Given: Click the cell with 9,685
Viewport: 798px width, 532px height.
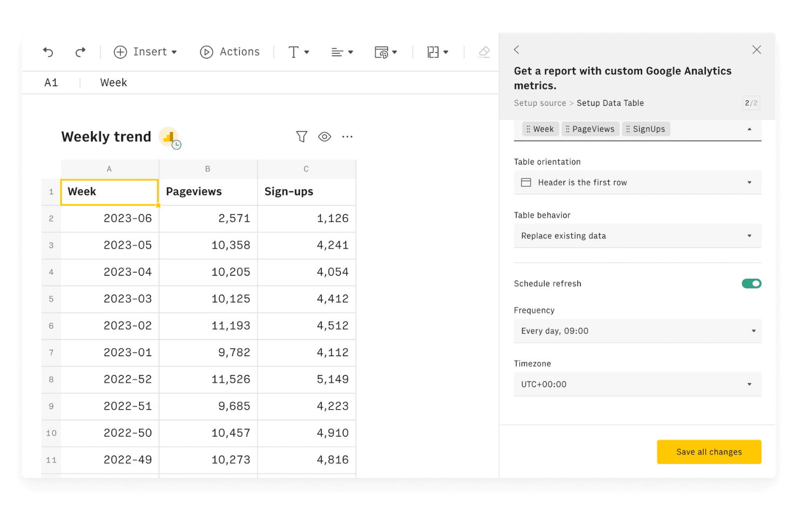Looking at the screenshot, I should [208, 406].
